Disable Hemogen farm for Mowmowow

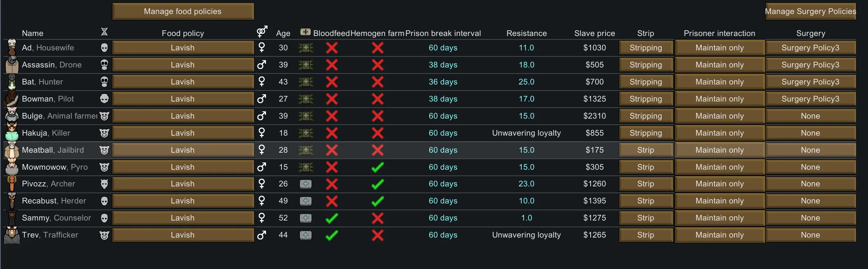378,167
